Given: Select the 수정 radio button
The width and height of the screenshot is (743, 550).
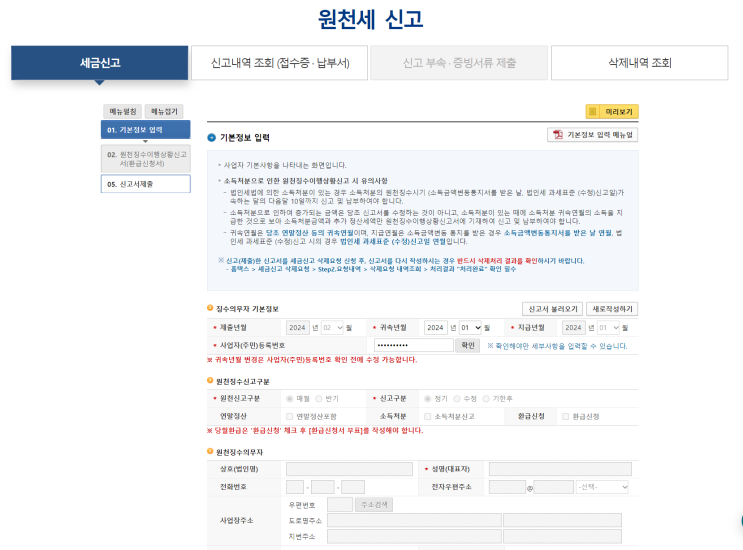Looking at the screenshot, I should click(x=457, y=399).
